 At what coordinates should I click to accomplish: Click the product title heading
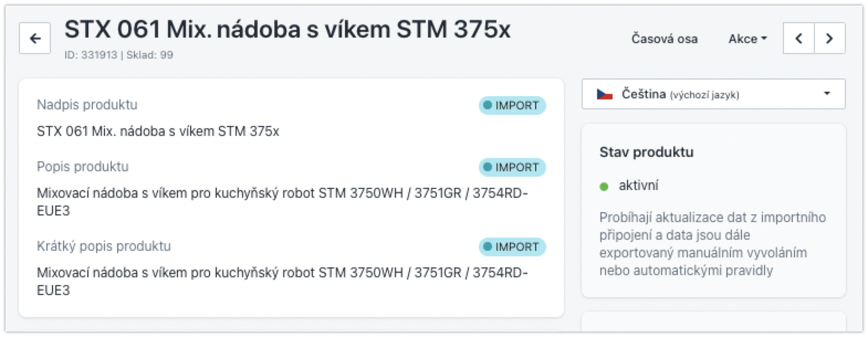287,29
